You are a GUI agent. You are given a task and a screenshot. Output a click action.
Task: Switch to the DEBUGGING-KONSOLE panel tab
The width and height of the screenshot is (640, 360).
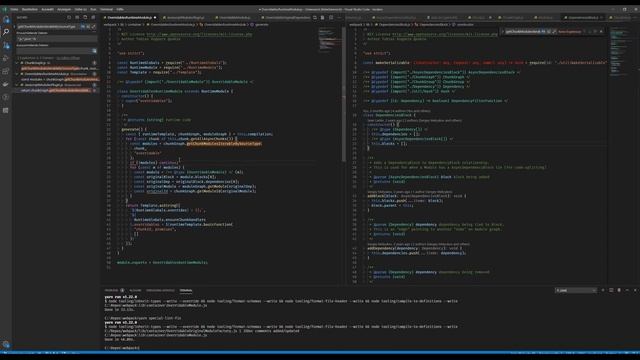pos(160,290)
